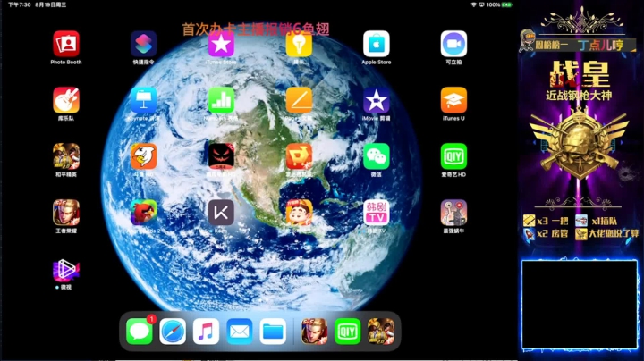Open the Apple Store app
The height and width of the screenshot is (361, 644).
point(377,44)
